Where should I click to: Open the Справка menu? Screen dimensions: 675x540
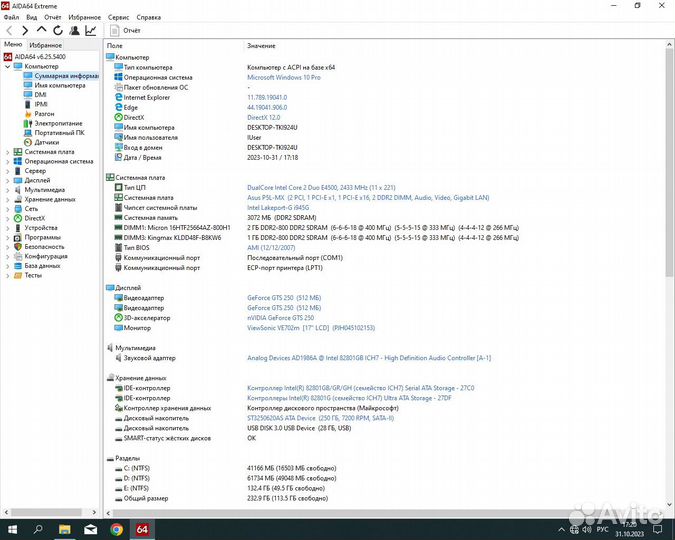point(149,17)
